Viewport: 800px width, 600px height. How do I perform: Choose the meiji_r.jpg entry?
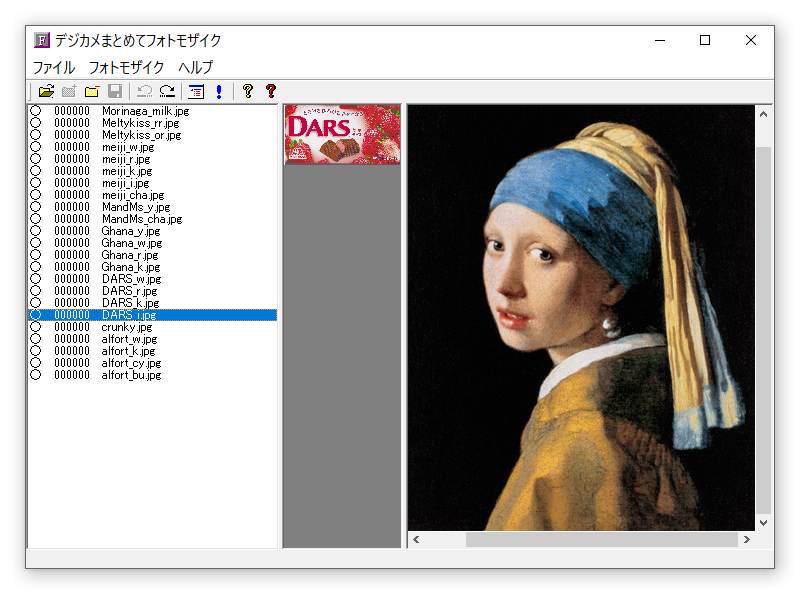[x=153, y=159]
